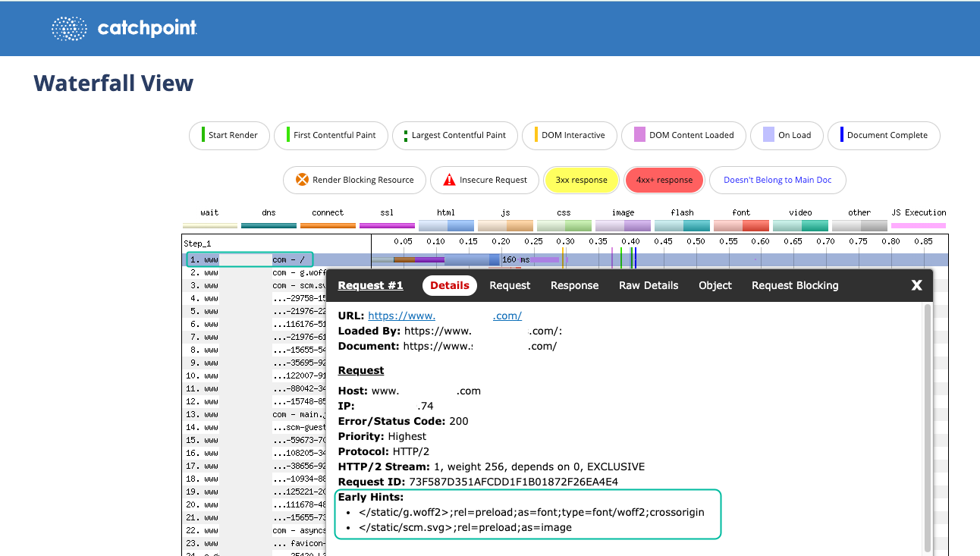Click the JS Execution legend bar

918,225
